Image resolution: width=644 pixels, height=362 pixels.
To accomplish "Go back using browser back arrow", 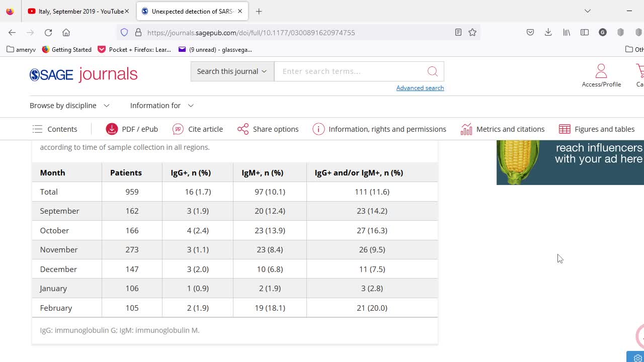I will coord(12,32).
